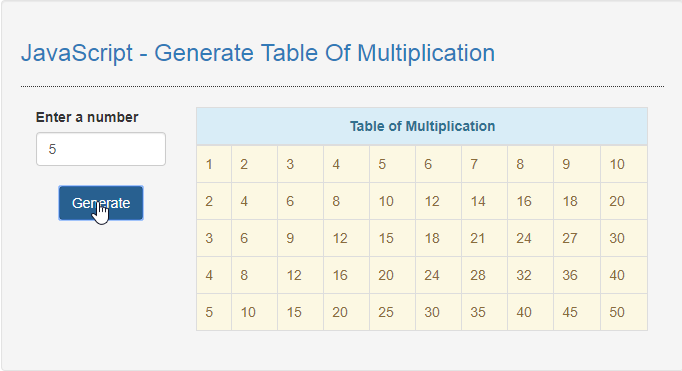This screenshot has height=371, width=682.
Task: Focus the Enter a number input field
Action: pyautogui.click(x=101, y=149)
